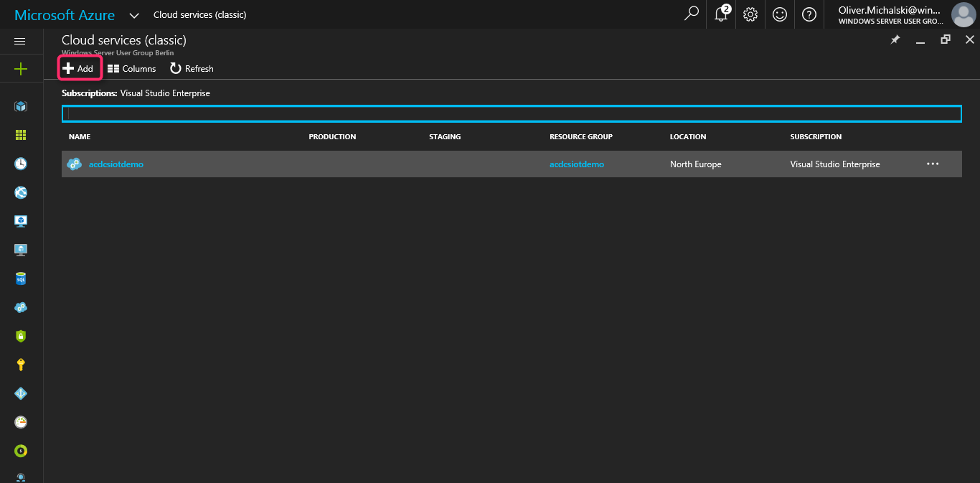Click the Visual Studio Enterprise row cell
This screenshot has width=980, height=483.
[835, 164]
